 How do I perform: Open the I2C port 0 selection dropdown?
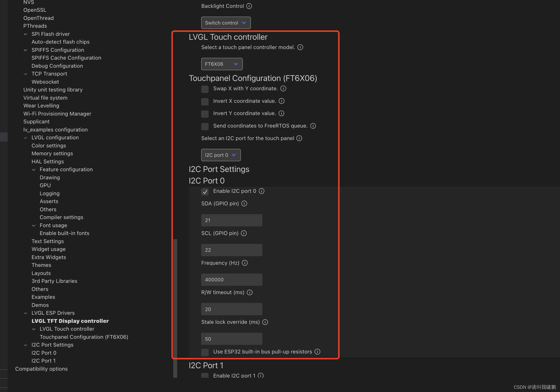221,155
